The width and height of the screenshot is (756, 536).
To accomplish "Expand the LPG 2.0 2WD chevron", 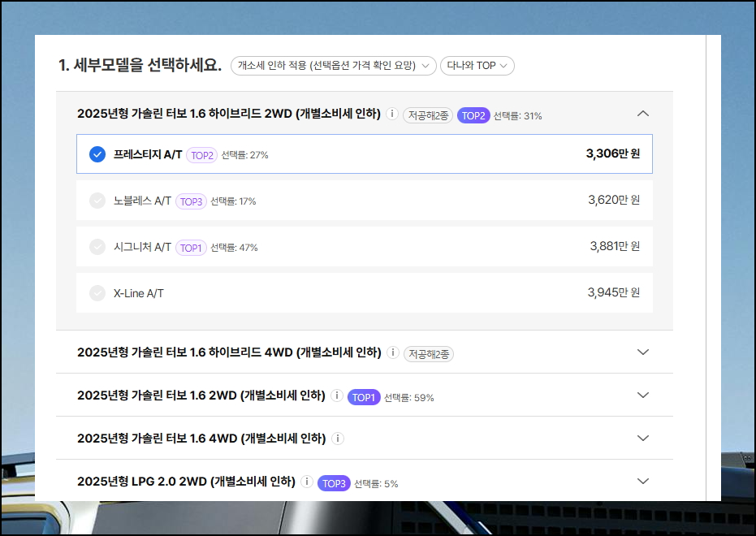I will coord(643,481).
